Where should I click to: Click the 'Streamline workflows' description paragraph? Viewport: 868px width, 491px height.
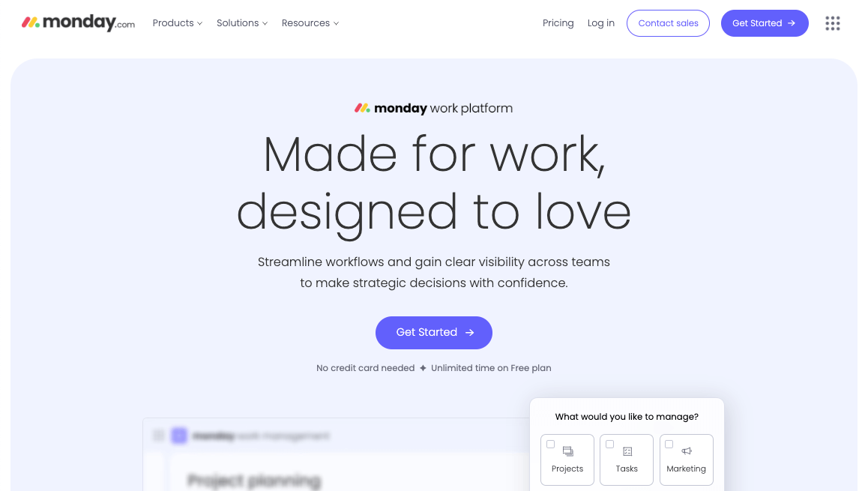coord(434,272)
